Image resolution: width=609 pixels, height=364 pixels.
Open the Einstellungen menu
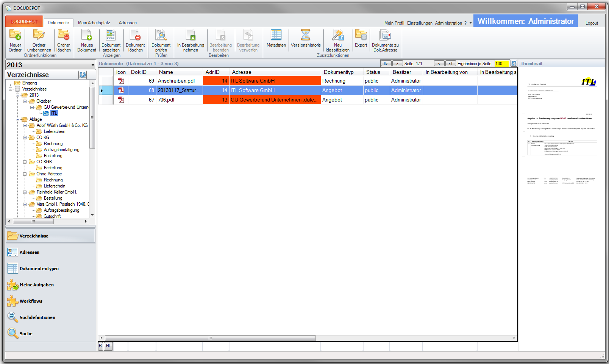click(x=420, y=23)
